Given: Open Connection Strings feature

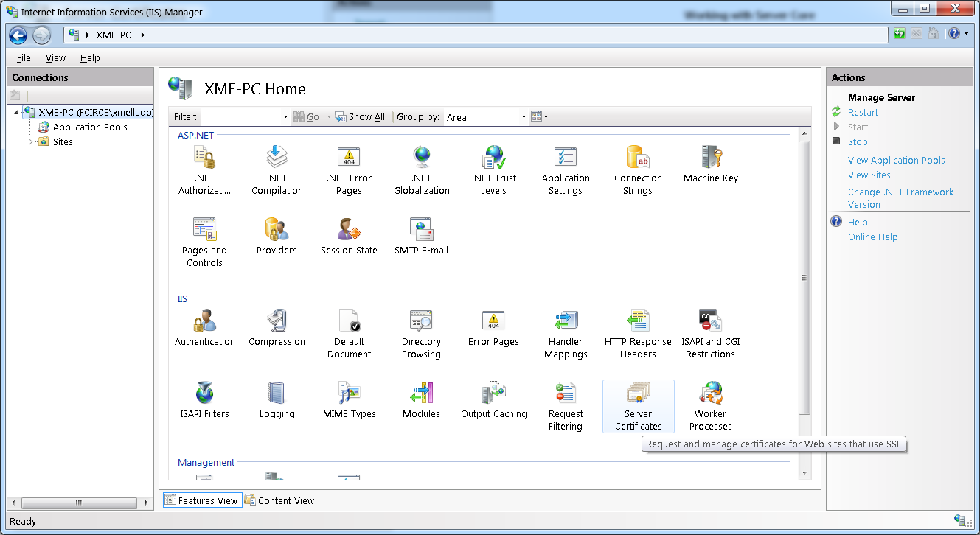Looking at the screenshot, I should coord(638,169).
